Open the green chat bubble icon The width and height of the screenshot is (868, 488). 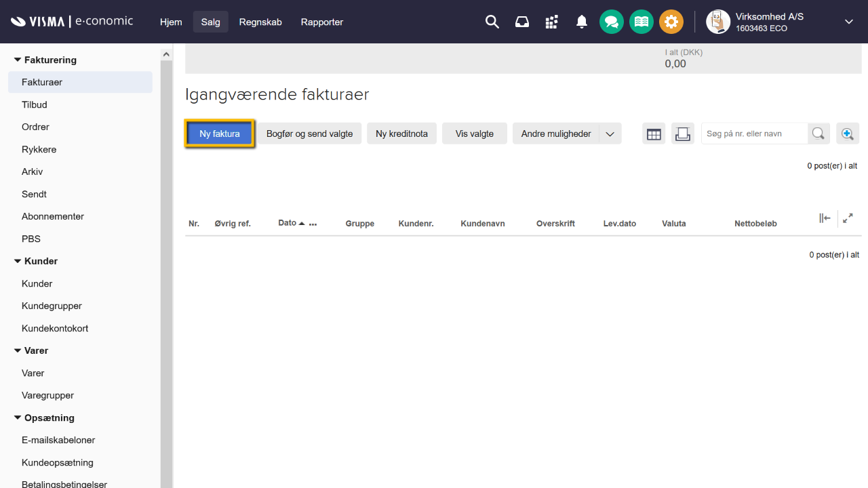[x=612, y=22]
